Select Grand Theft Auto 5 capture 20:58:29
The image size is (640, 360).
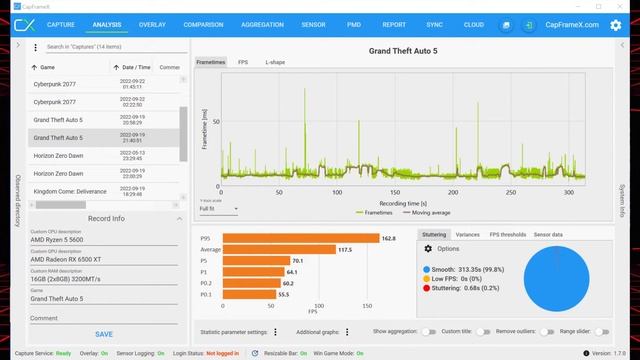(x=104, y=120)
